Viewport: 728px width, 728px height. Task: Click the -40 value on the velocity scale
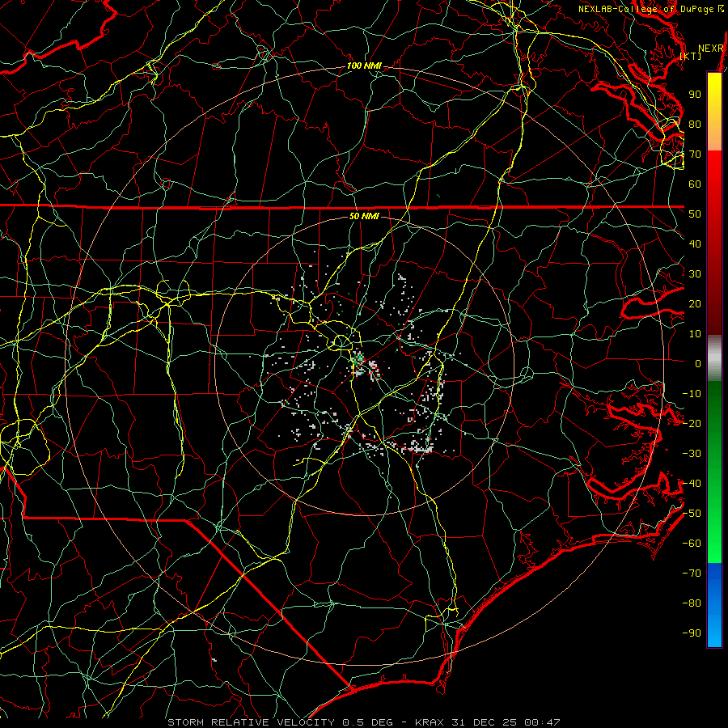(x=692, y=484)
